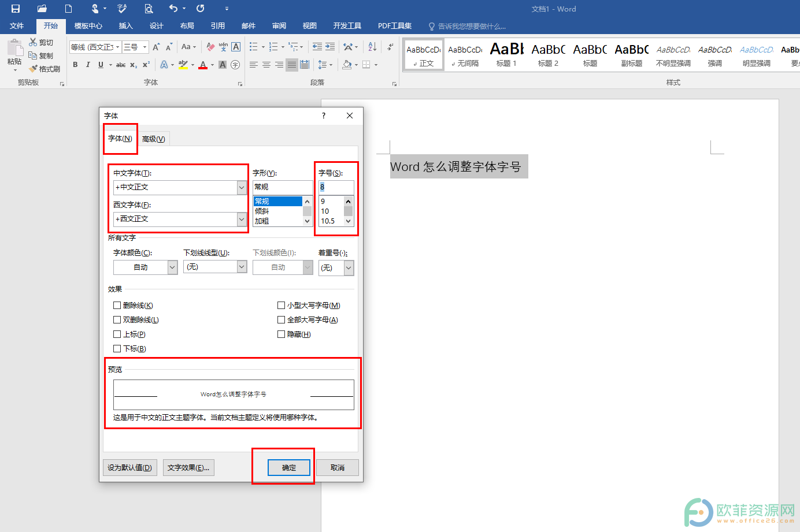
Task: Clear all formatting with eraser icon
Action: click(210, 47)
